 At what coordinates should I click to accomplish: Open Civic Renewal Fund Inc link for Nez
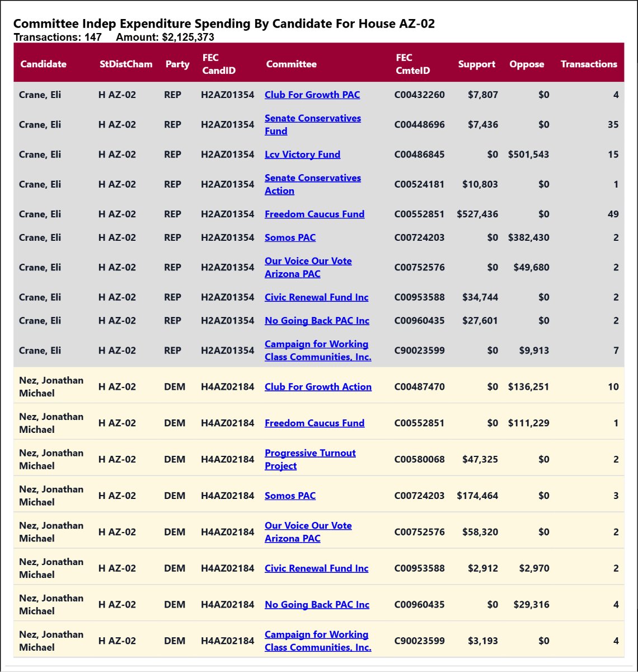pos(317,568)
